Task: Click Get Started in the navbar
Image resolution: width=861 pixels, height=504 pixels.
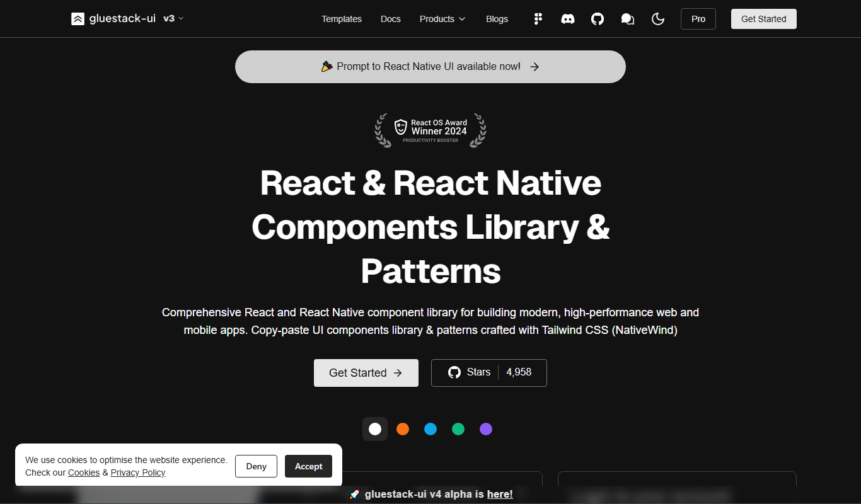Action: click(x=764, y=19)
